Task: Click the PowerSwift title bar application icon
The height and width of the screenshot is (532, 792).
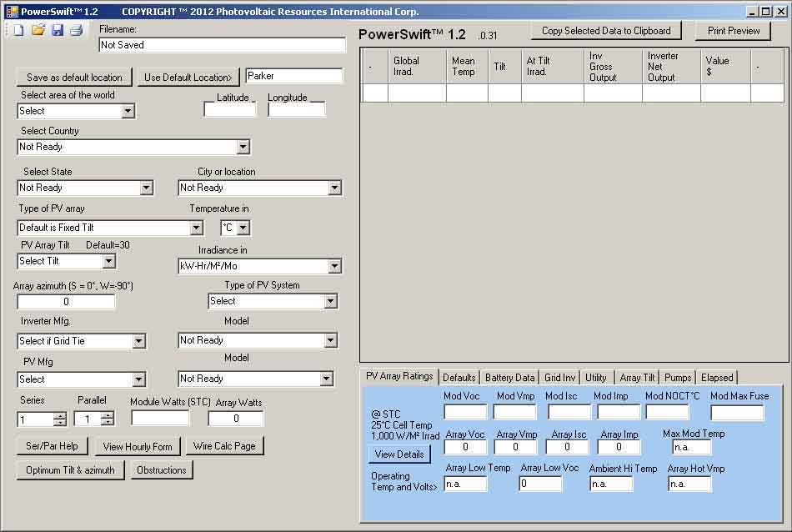Action: (13, 11)
